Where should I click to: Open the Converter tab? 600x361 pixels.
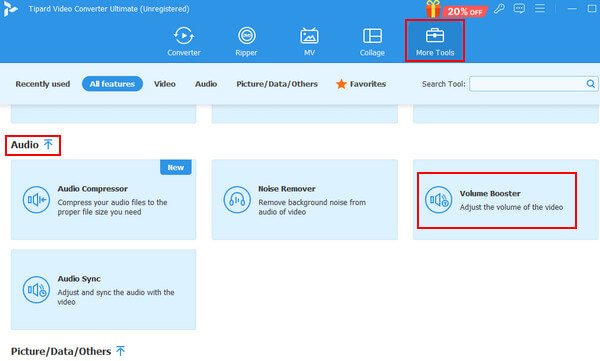click(184, 41)
